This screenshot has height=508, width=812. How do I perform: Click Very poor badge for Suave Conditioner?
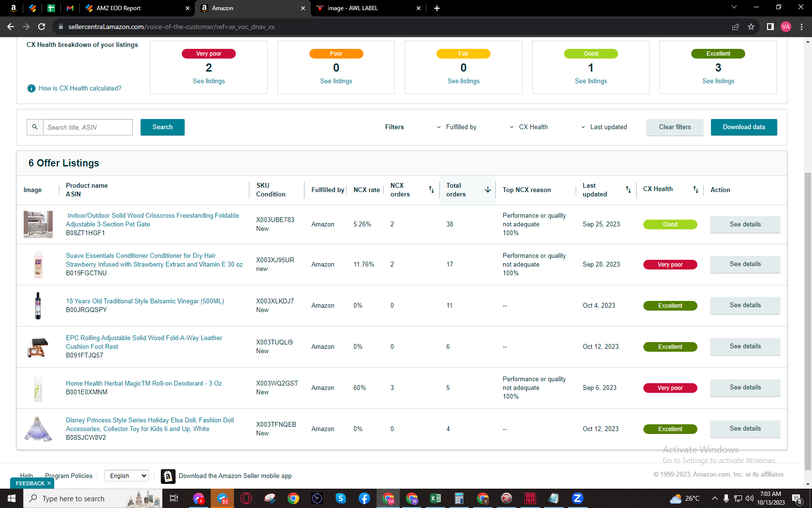(670, 265)
